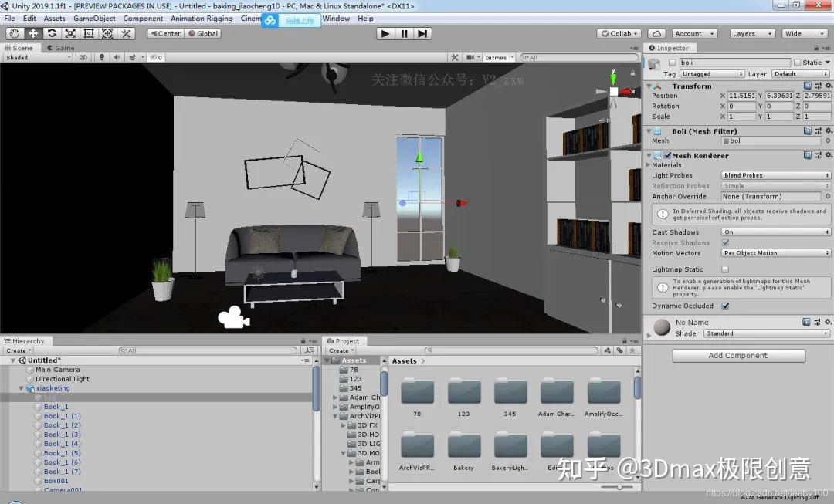Expand the Materials section in Mesh Renderer
Image resolution: width=834 pixels, height=504 pixels.
(647, 164)
